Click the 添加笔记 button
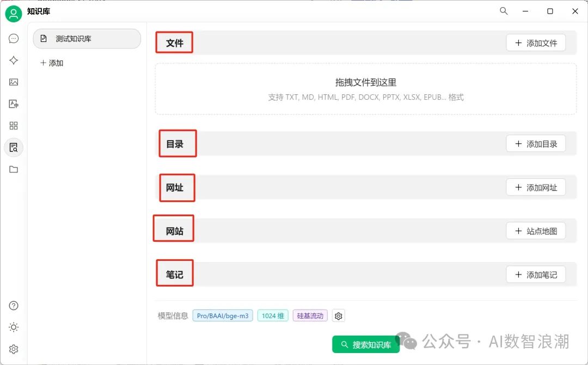The height and width of the screenshot is (365, 588). tap(536, 275)
